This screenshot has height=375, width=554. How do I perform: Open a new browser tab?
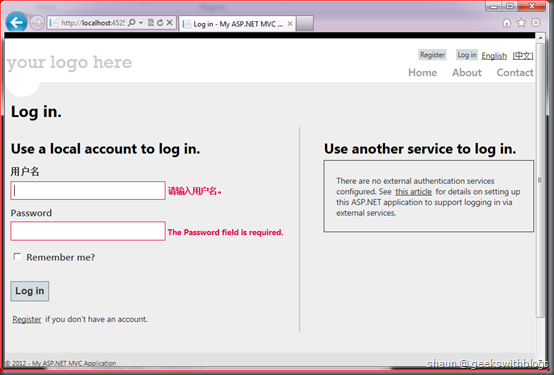(305, 24)
